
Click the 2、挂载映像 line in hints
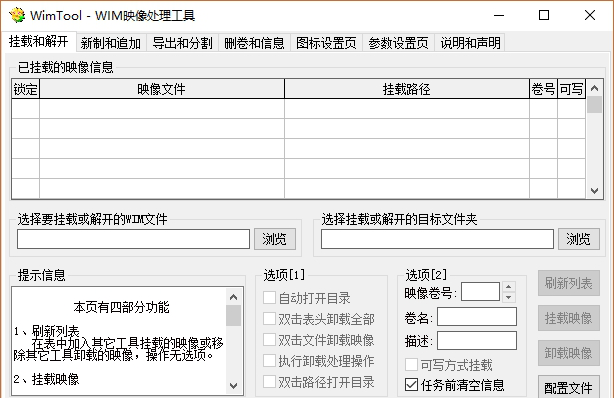pyautogui.click(x=46, y=379)
